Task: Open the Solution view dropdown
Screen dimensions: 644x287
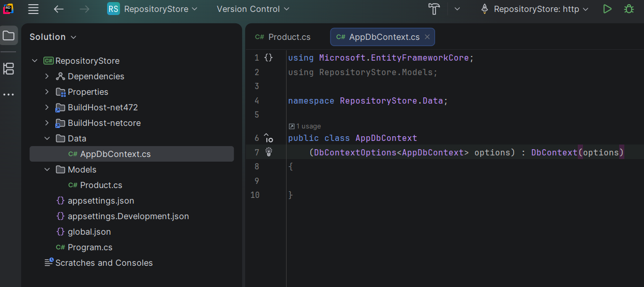Action: [53, 37]
